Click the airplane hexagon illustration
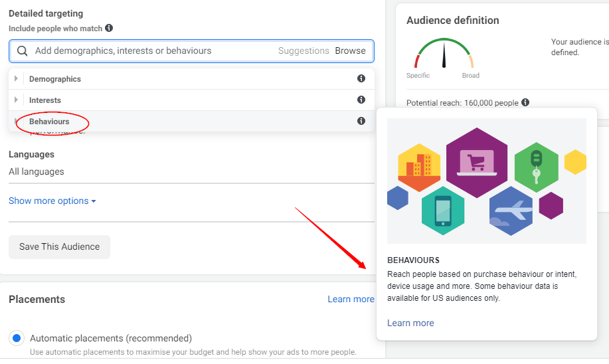This screenshot has height=364, width=609. (511, 211)
